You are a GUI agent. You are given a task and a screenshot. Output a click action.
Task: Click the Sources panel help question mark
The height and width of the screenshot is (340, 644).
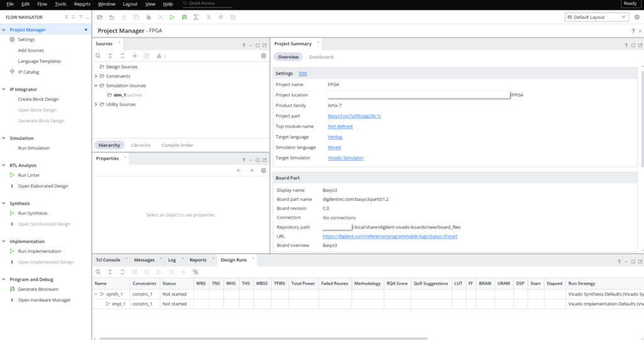(243, 45)
